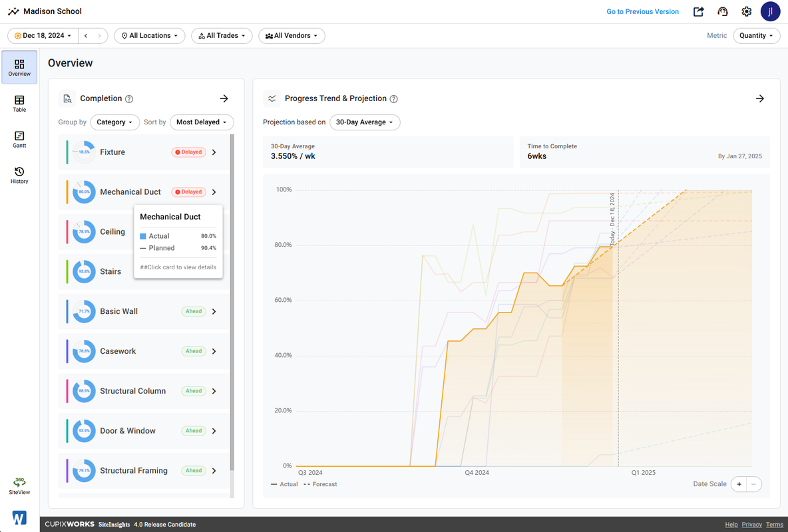Open the Table view in sidebar

tap(19, 104)
